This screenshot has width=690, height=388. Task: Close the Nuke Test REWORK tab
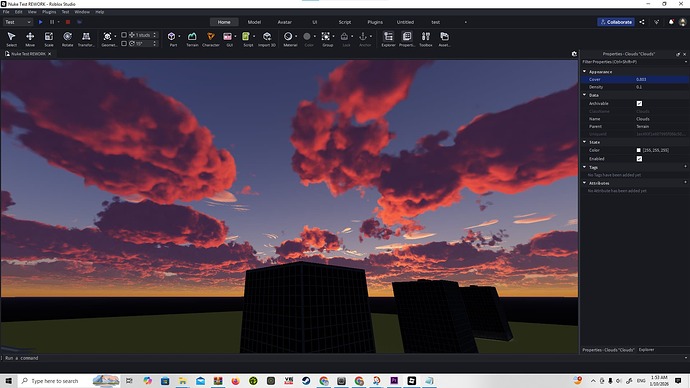pos(50,54)
